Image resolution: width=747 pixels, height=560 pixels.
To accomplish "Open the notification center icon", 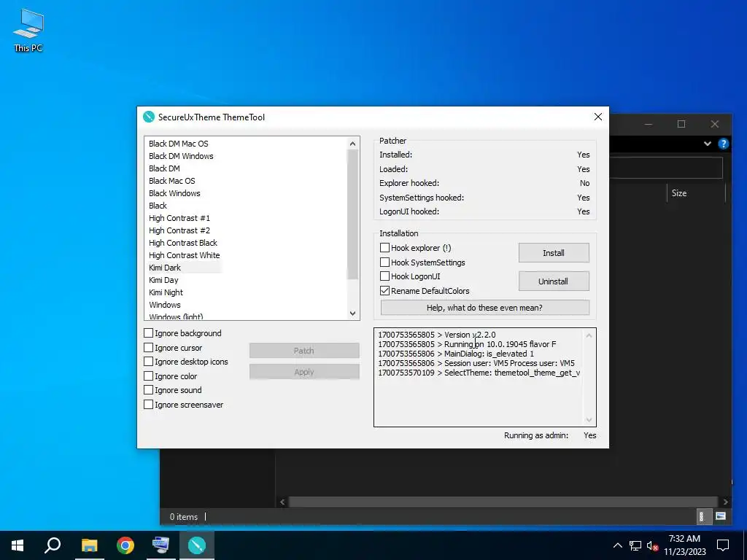I will coord(723,545).
